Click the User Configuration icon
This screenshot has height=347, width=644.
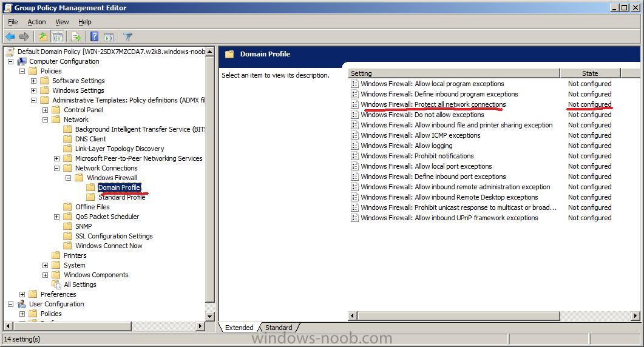[22, 304]
